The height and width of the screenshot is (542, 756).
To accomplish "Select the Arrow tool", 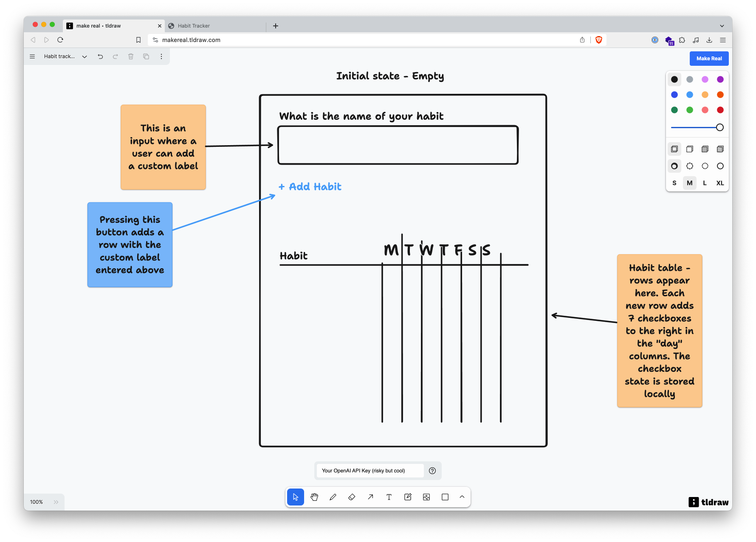I will (x=370, y=497).
